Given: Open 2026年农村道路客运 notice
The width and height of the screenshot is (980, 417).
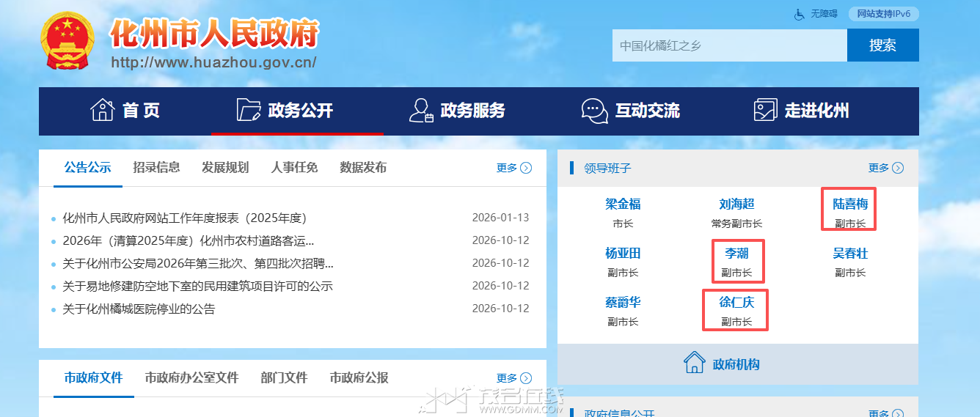Looking at the screenshot, I should pyautogui.click(x=189, y=240).
